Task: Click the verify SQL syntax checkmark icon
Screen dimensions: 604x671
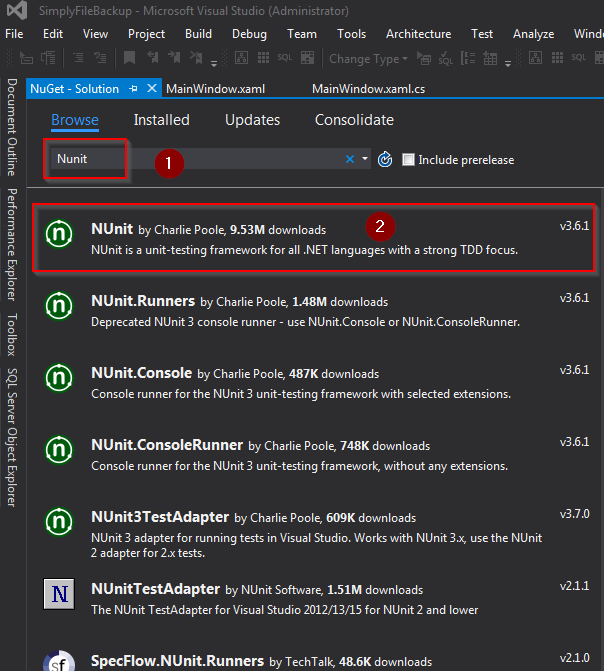Action: point(446,59)
